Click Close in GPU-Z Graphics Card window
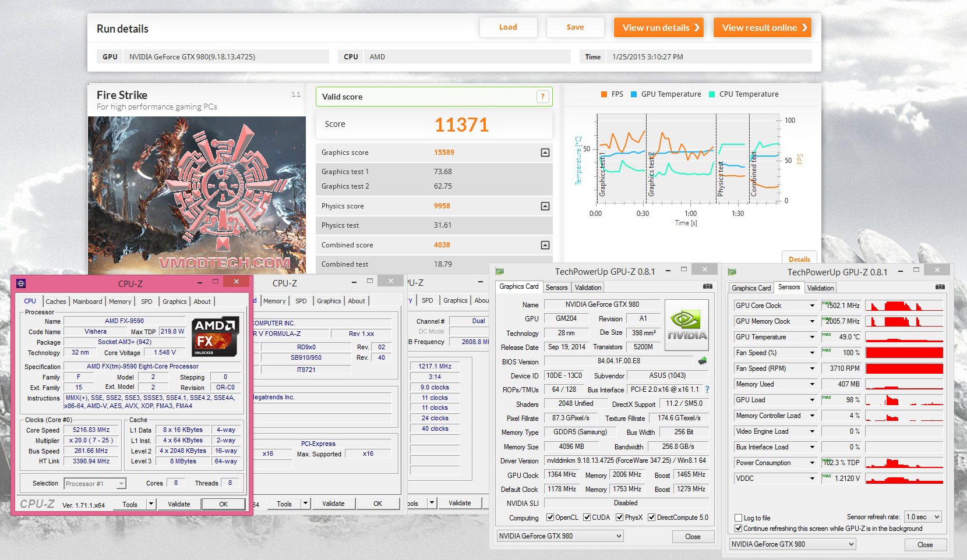Viewport: 967px width, 560px height. 693,537
